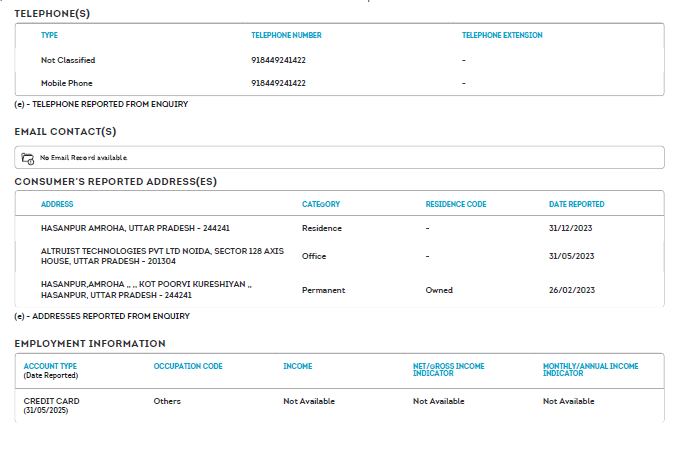Click the No Email Record available text

tap(83, 158)
